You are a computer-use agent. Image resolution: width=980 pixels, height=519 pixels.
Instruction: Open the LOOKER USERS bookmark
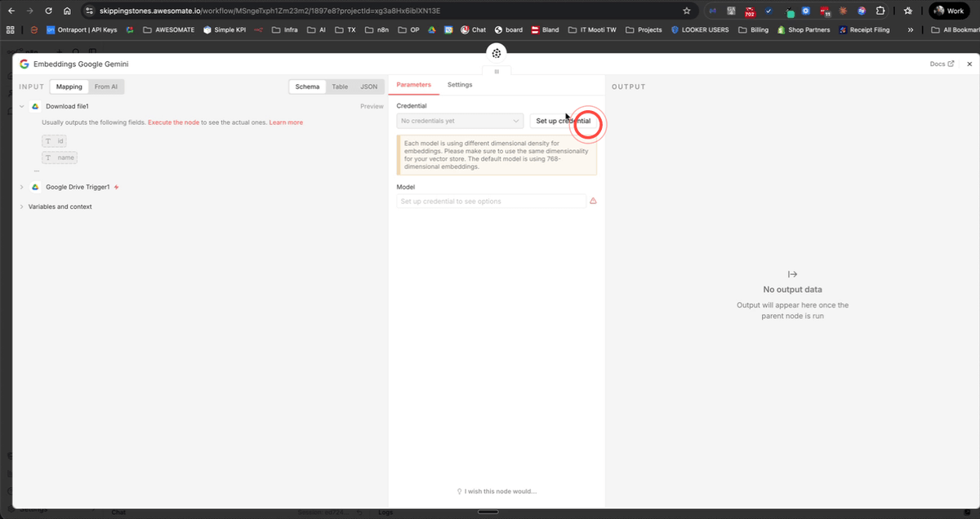(700, 29)
